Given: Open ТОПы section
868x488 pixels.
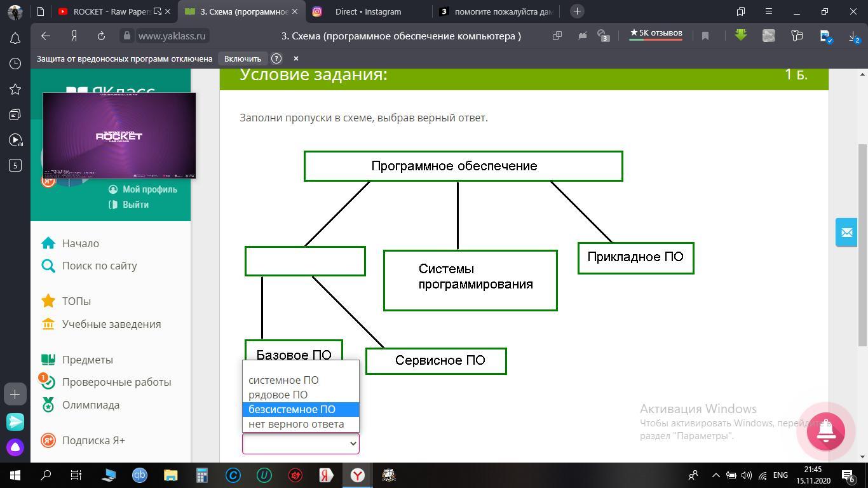Looking at the screenshot, I should [66, 301].
